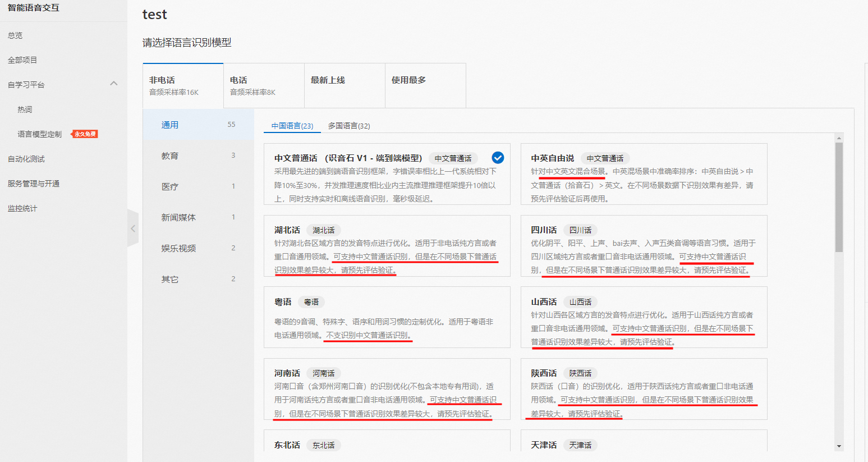The height and width of the screenshot is (462, 868).
Task: Select the 医疗 category
Action: click(x=199, y=186)
